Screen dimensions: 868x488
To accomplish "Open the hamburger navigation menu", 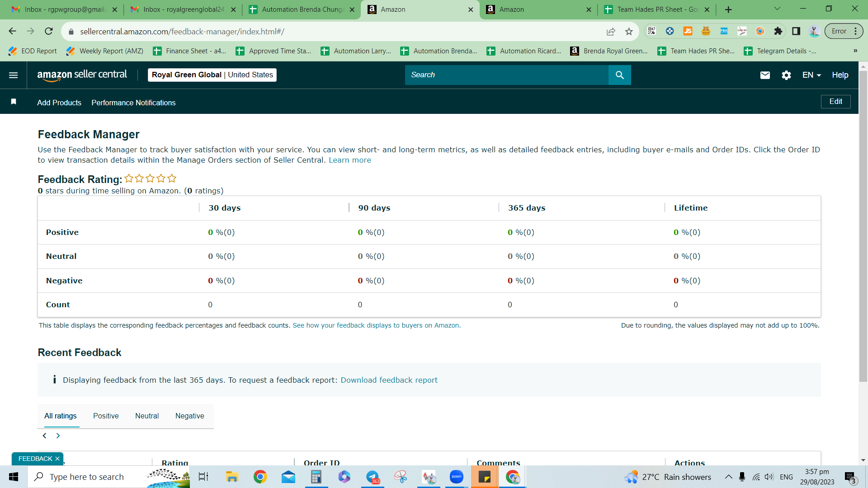I will [14, 75].
